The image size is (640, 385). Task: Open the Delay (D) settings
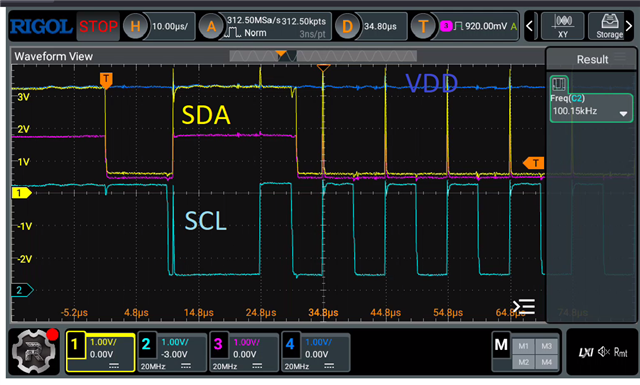pos(347,27)
